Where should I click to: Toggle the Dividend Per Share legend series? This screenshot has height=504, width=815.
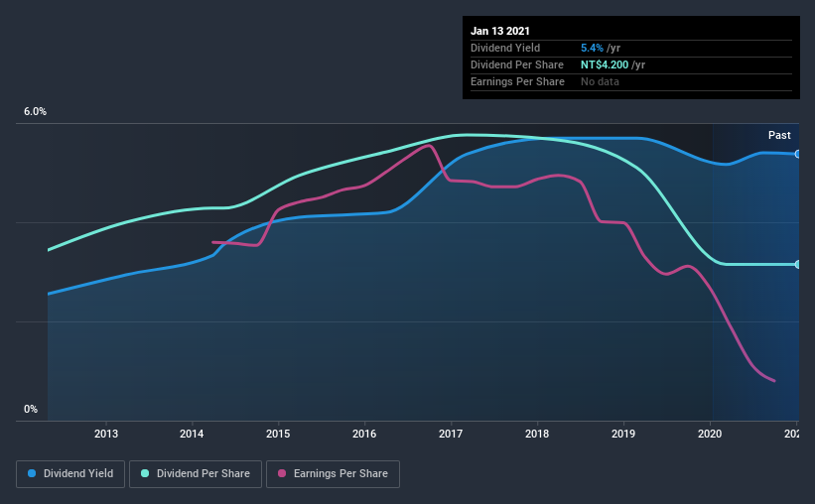(196, 474)
